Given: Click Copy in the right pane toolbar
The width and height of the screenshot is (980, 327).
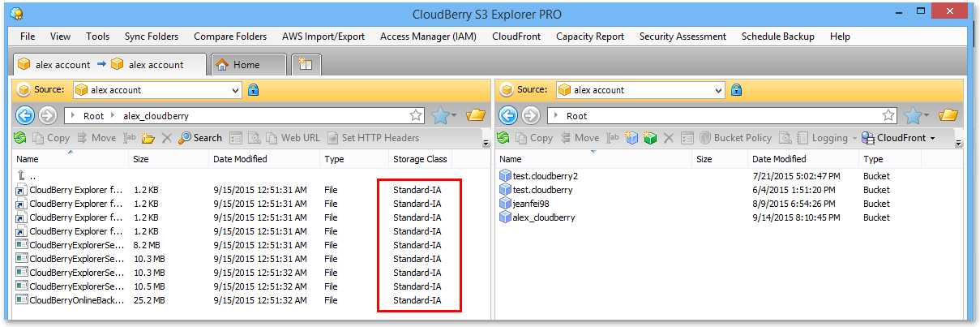Looking at the screenshot, I should [533, 138].
